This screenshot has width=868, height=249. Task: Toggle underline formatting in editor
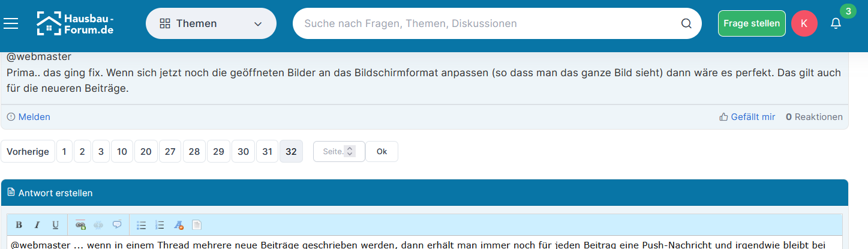55,225
